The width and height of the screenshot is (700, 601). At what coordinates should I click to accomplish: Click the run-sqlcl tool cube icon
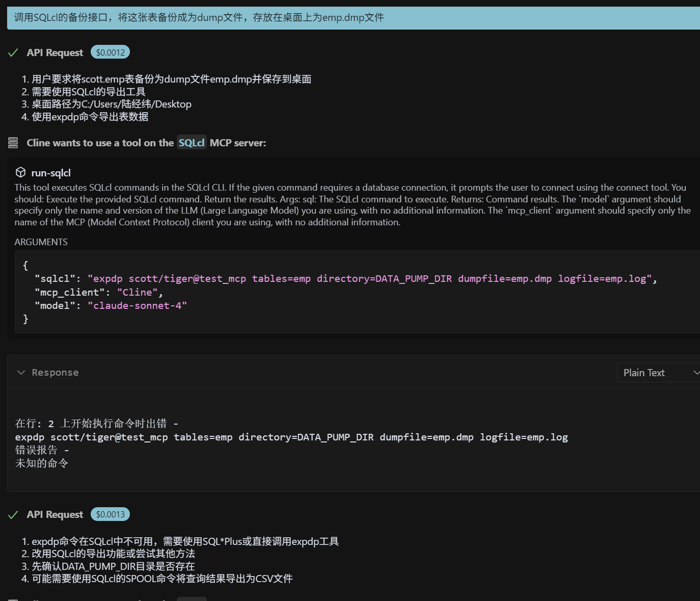pyautogui.click(x=20, y=172)
